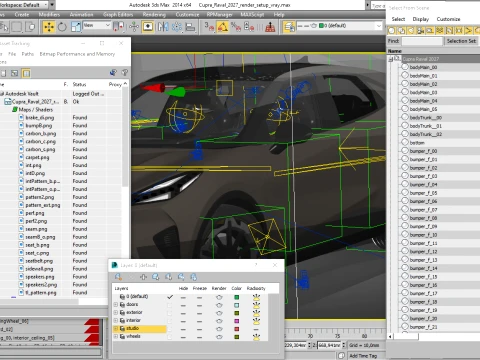Click the Add Time Tag button
Viewport: 480px width, 360px height.
[363, 356]
